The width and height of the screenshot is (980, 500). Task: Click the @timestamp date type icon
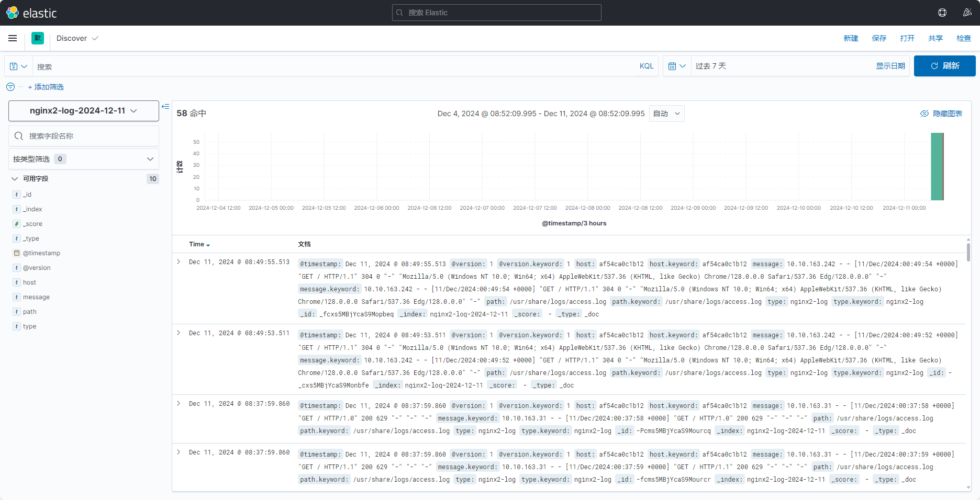pos(17,253)
